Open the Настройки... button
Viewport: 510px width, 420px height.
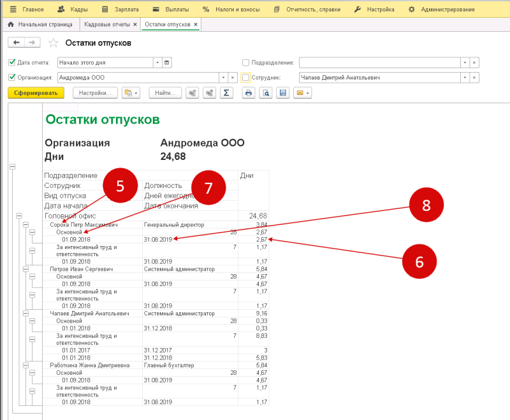click(95, 93)
